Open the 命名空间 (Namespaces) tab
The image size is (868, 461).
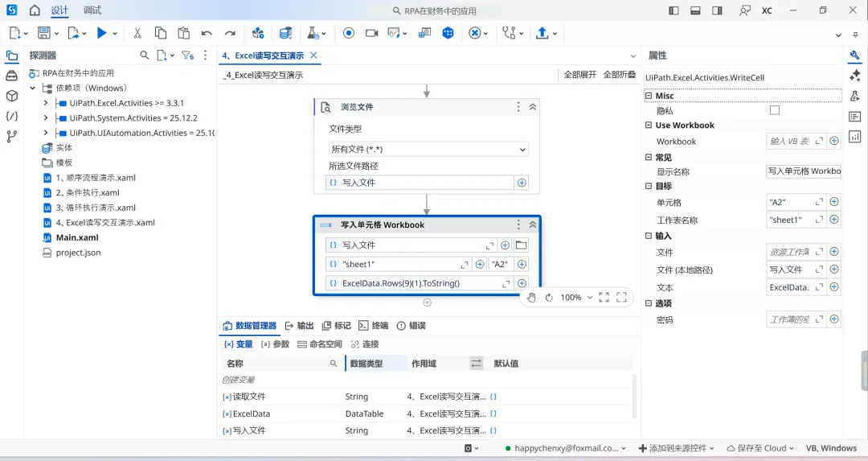click(319, 344)
